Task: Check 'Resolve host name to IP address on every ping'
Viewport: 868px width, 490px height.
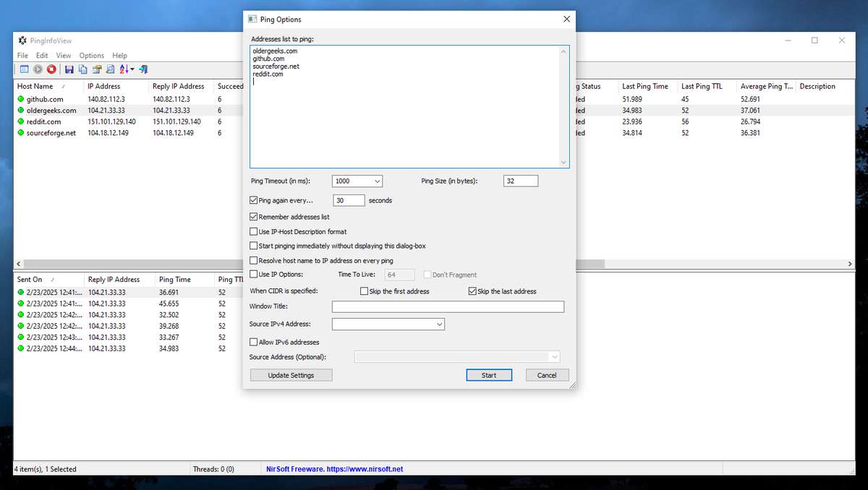Action: pyautogui.click(x=254, y=260)
